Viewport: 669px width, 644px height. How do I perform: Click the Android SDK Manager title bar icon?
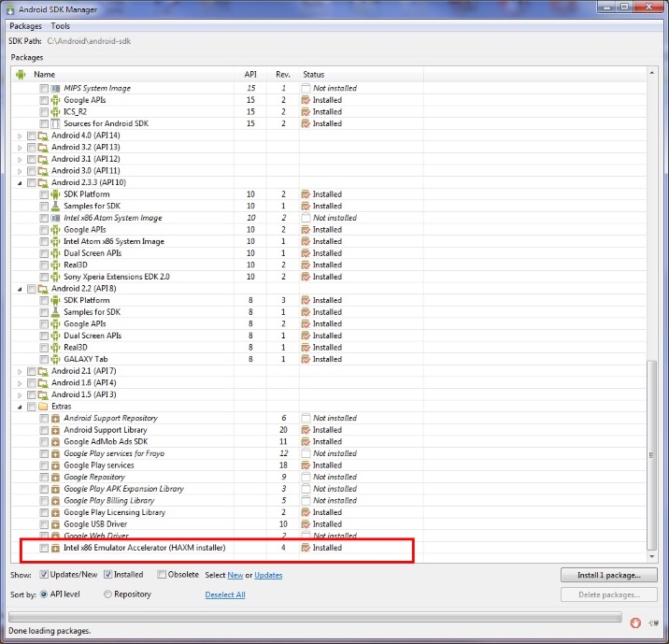(x=10, y=9)
